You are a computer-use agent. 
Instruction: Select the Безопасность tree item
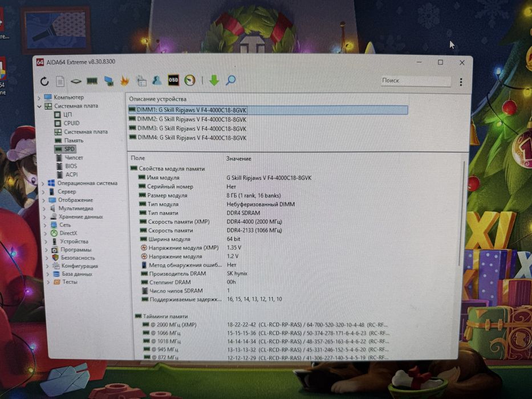74,258
